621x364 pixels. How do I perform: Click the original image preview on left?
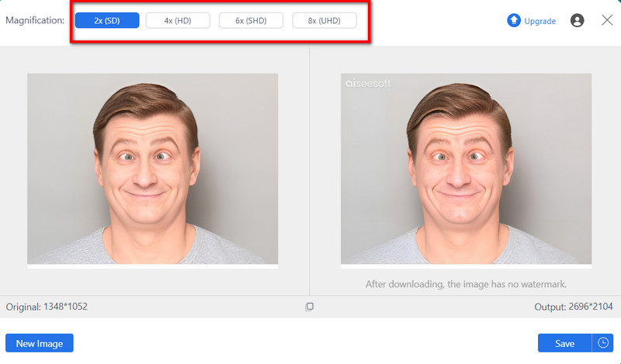152,168
